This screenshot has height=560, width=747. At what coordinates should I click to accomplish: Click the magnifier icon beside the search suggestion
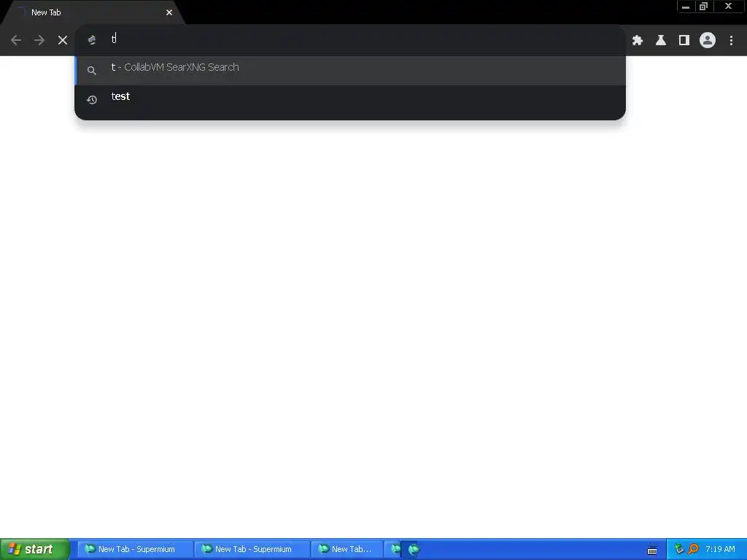click(x=92, y=71)
